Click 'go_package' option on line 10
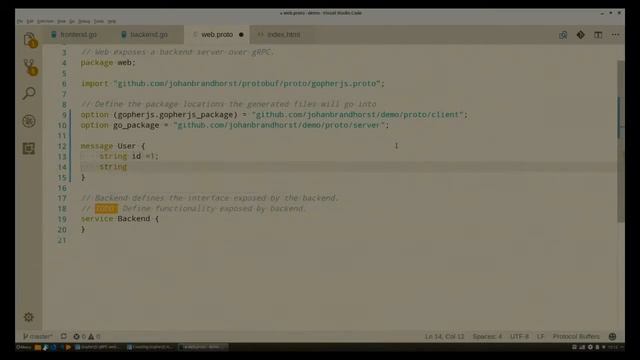Image resolution: width=640 pixels, height=360 pixels. tap(136, 125)
